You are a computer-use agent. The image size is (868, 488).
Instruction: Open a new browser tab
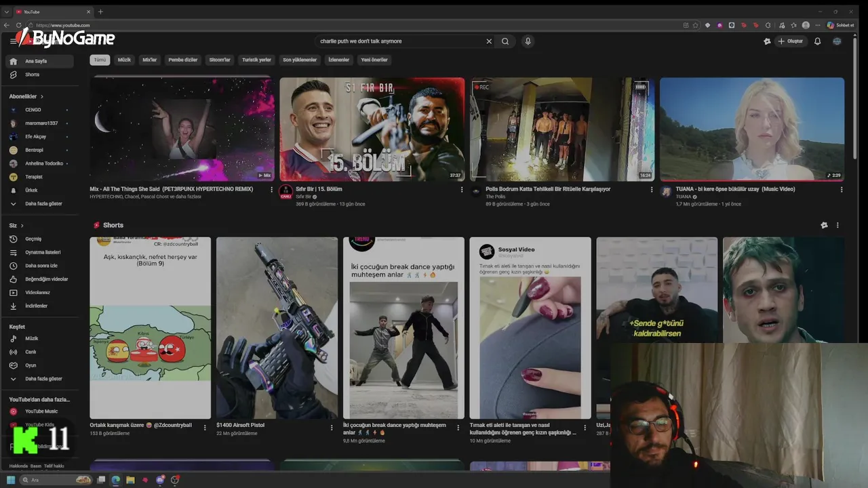pos(100,12)
